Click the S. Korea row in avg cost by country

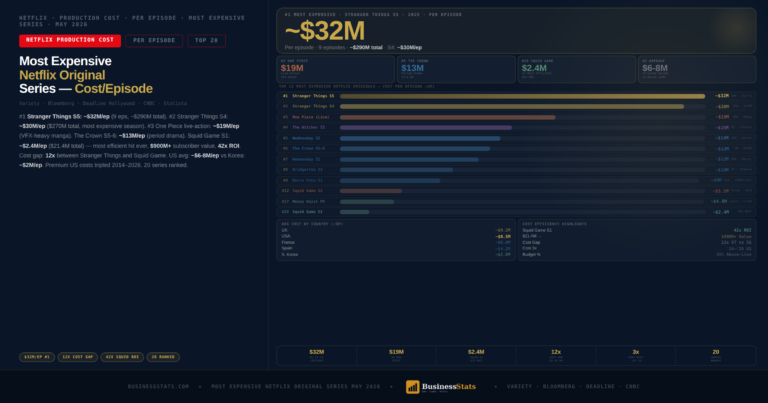pos(396,255)
